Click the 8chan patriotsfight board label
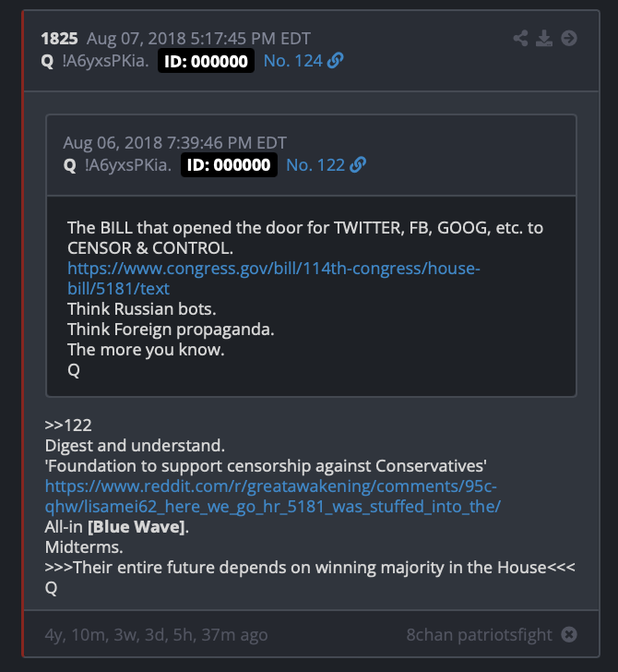Viewport: 618px width, 672px height. click(480, 635)
